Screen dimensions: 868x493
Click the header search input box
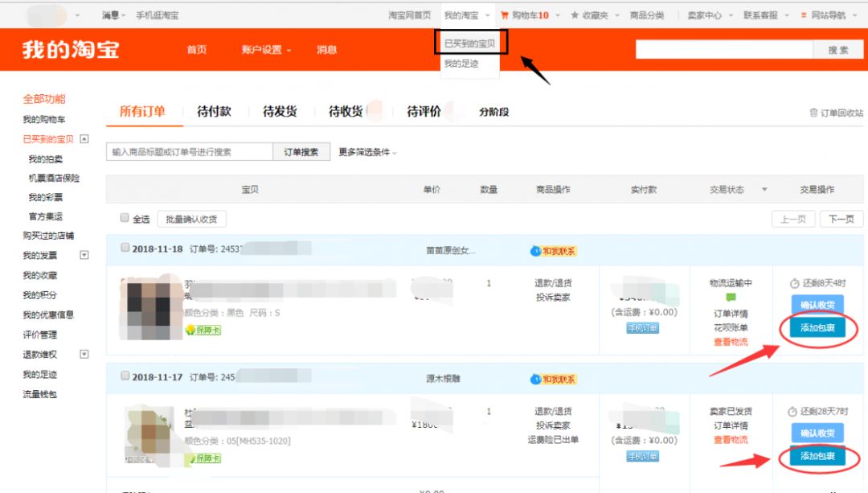pyautogui.click(x=724, y=49)
